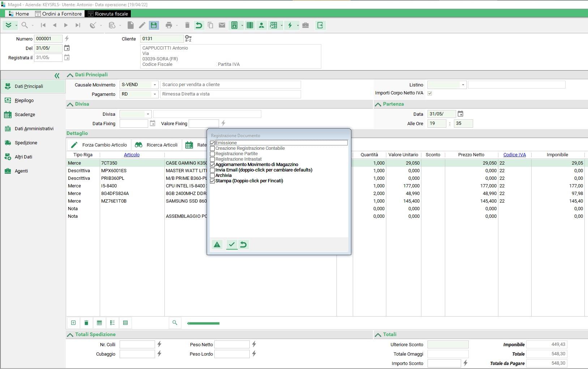
Task: Open the Listino dropdown
Action: (463, 85)
